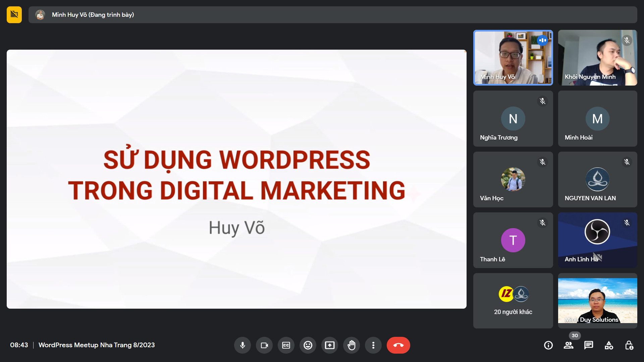Screen dimensions: 644x362
Task: Select Minh Huy Võ's video tile
Action: 513,58
